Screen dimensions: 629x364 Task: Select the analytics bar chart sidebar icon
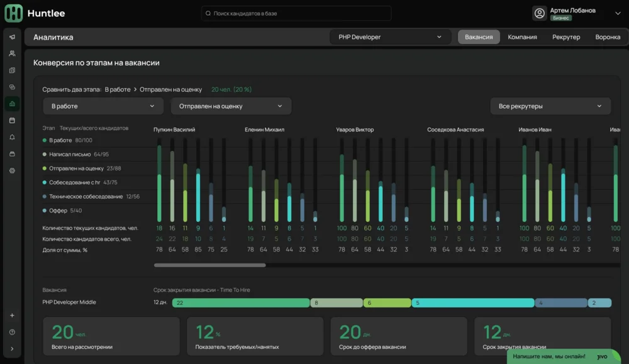(x=12, y=103)
